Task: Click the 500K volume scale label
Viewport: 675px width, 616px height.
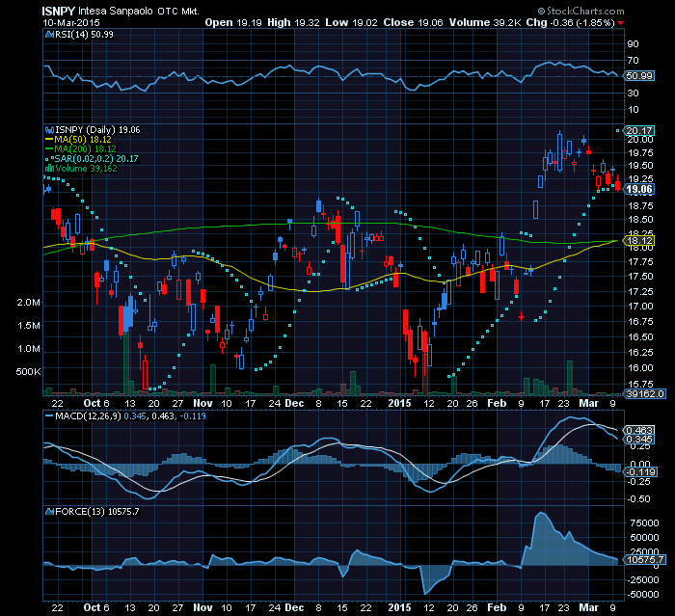Action: click(x=28, y=371)
